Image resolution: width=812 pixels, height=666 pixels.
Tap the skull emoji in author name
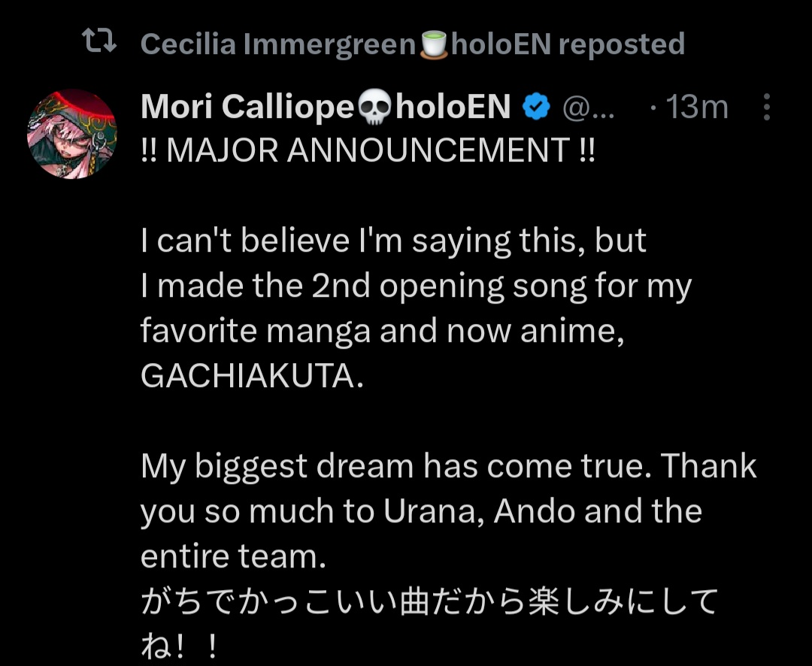[x=374, y=107]
